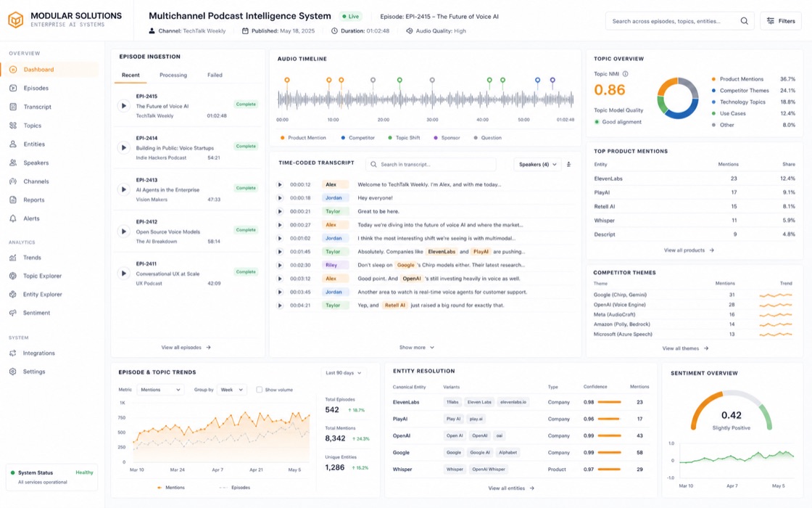Click the Search in transcript field

(431, 164)
